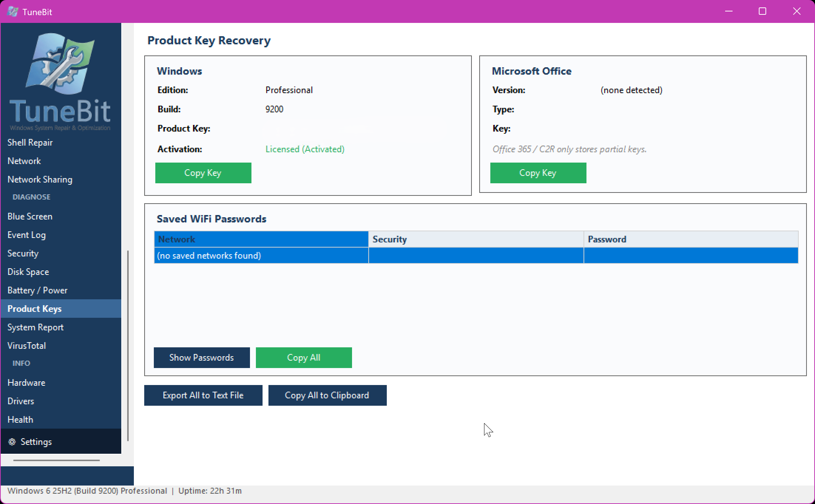Screen dimensions: 815x504
Task: Click the build number '9200'
Action: [274, 109]
